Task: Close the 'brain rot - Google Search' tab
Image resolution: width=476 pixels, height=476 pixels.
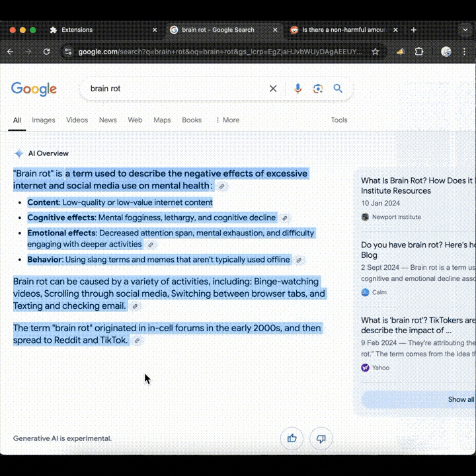Action: 275,30
